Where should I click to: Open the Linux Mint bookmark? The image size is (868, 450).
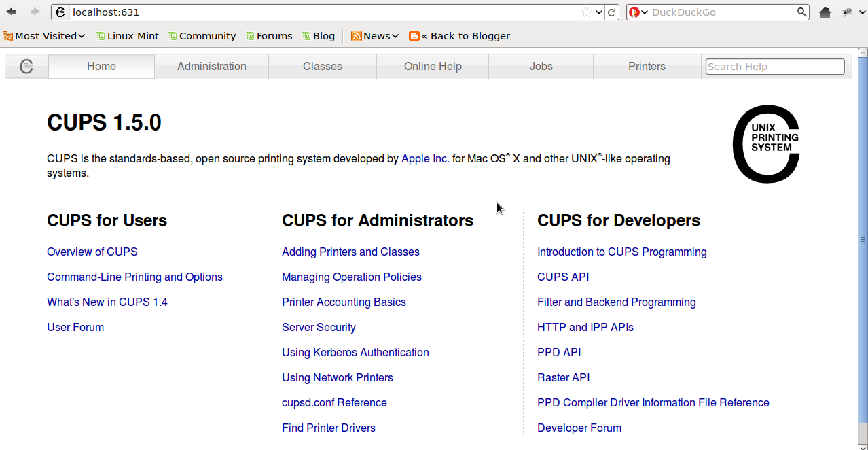click(x=128, y=36)
